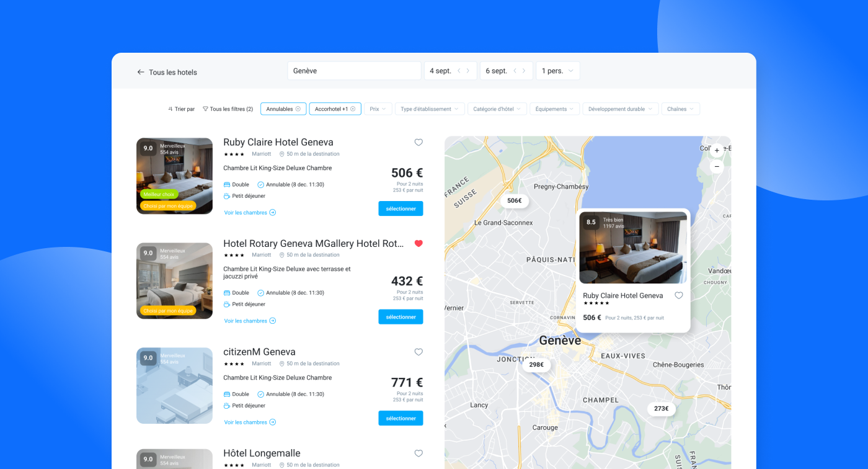Click the 6 sept. check-out date
The height and width of the screenshot is (469, 868).
pos(496,71)
